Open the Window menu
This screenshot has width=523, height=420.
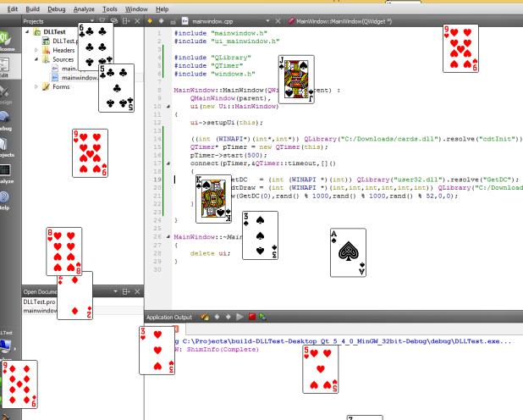(136, 9)
